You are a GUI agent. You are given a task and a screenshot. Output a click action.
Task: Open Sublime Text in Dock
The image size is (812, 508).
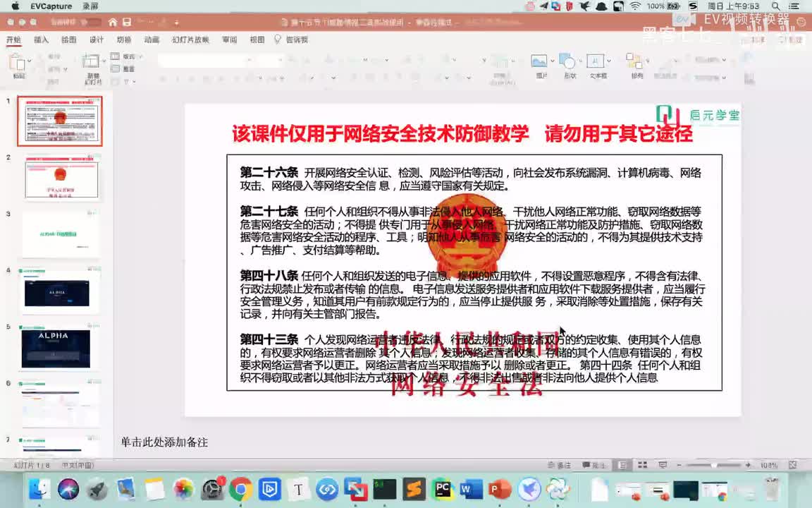click(x=414, y=489)
